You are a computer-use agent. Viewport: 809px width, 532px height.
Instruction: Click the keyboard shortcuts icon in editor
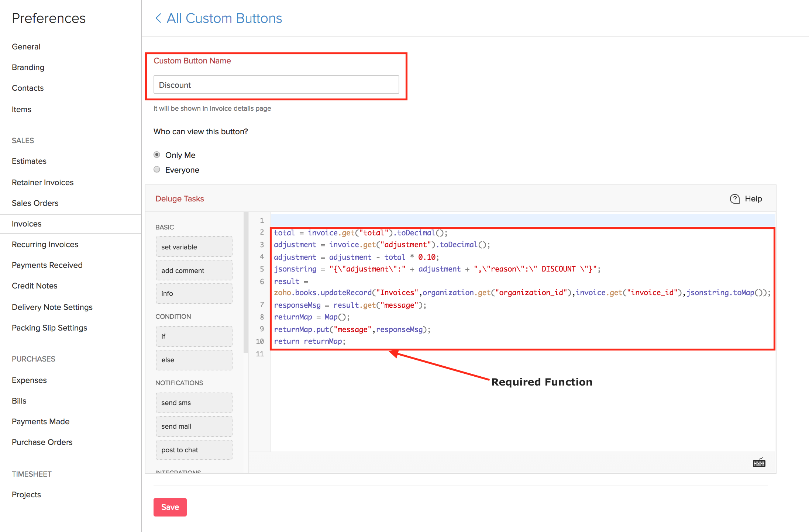click(x=759, y=463)
